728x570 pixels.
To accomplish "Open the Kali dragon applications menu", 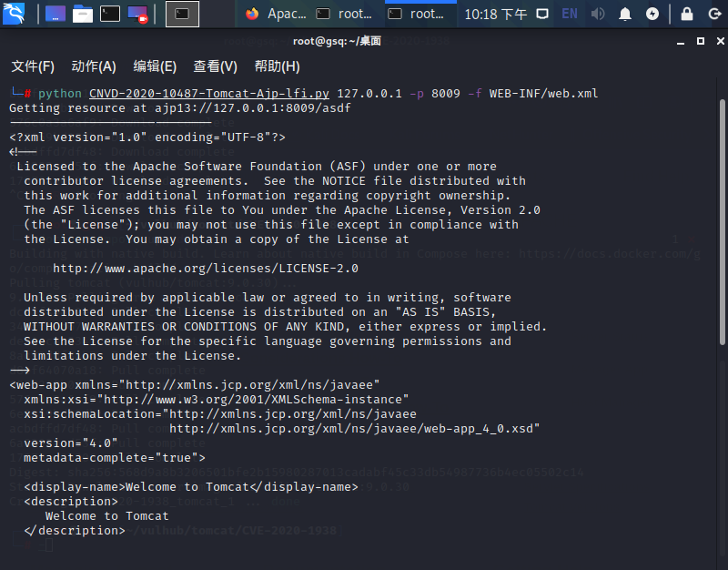I will click(14, 14).
